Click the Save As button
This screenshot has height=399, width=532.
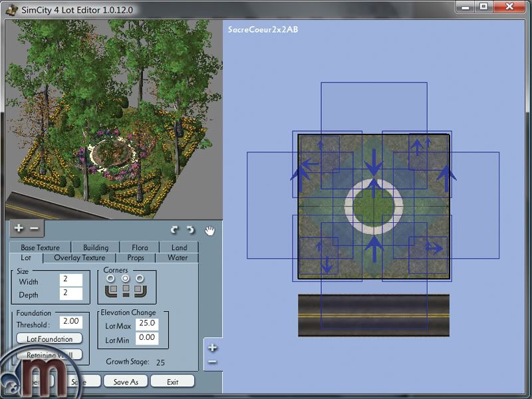click(126, 382)
